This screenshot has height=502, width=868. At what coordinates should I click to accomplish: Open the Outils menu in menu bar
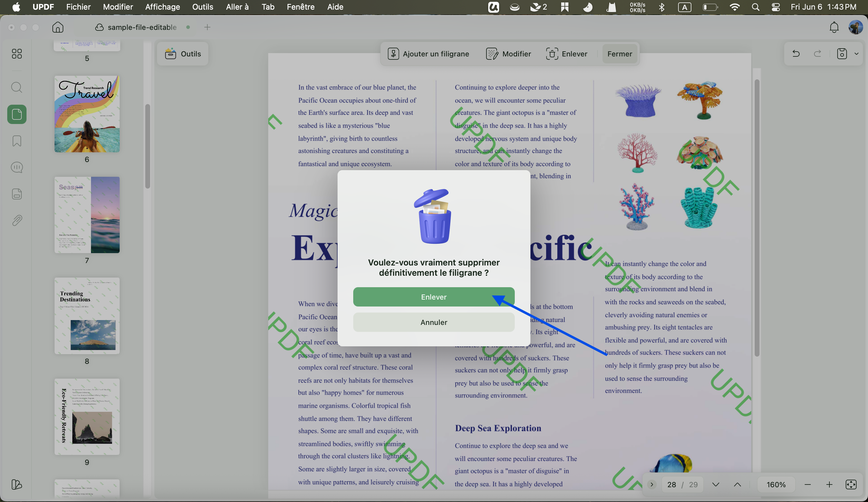(x=203, y=7)
